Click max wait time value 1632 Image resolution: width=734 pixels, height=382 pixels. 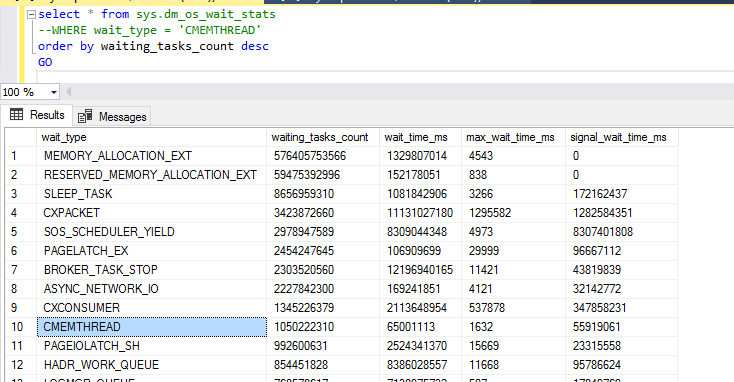point(513,327)
